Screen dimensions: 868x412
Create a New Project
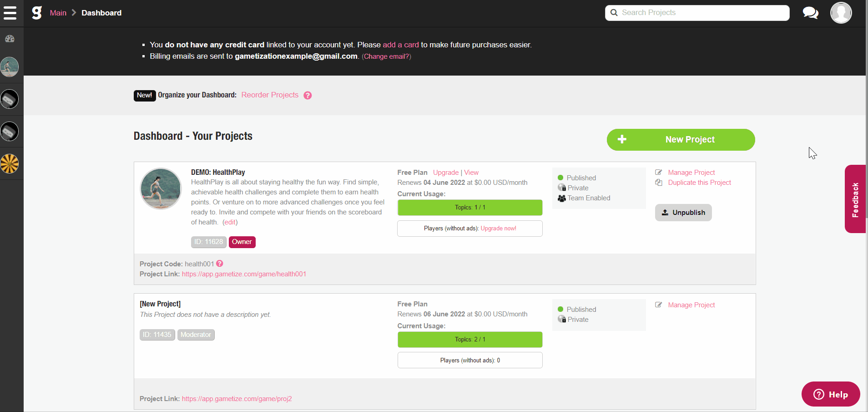[x=681, y=140]
